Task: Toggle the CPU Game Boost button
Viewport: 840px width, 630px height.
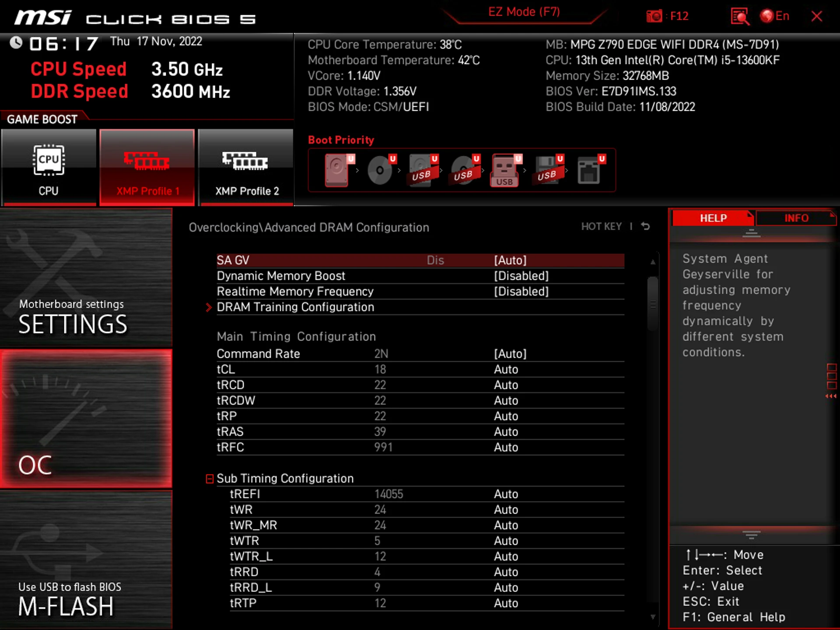Action: [49, 167]
